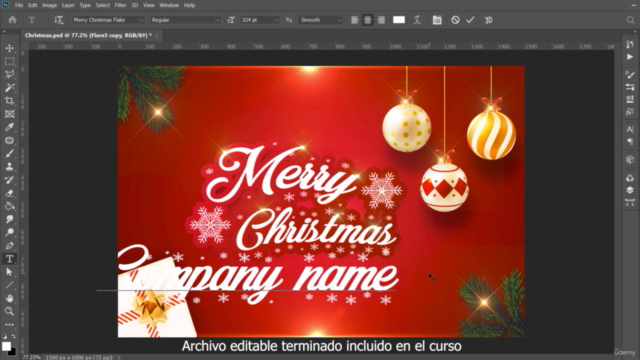Screen dimensions: 640x360
Task: Select the Spot Healing Brush tool
Action: click(9, 140)
